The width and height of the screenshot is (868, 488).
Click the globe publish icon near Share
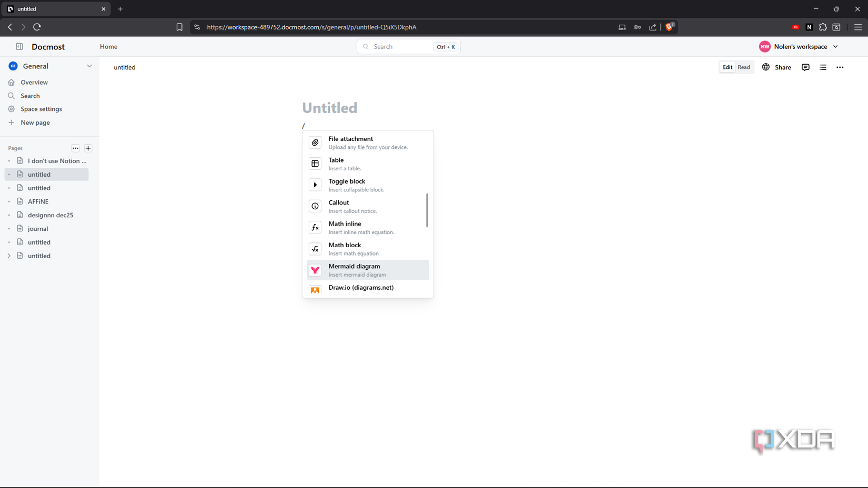(x=765, y=67)
